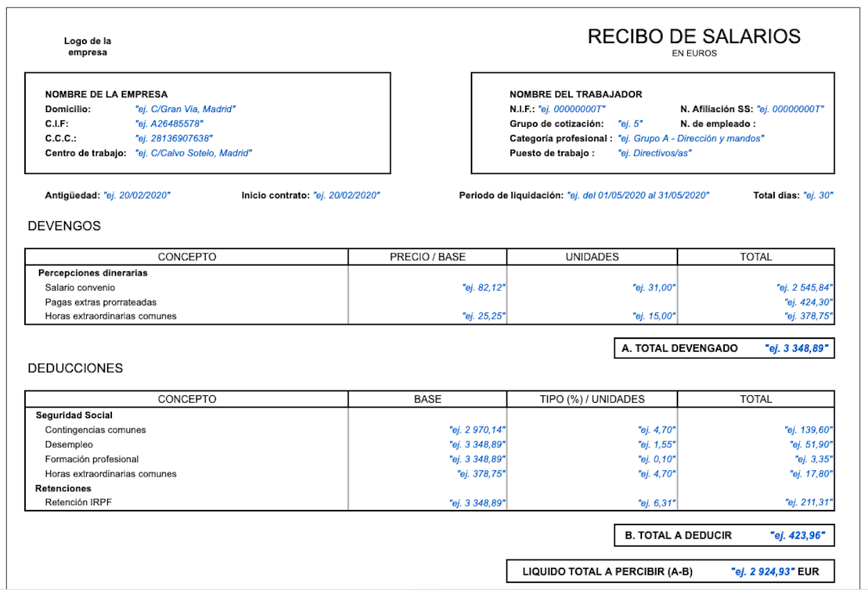Image resolution: width=868 pixels, height=590 pixels.
Task: Click the C.C.C. value 'ej. 28136907638'
Action: [174, 138]
